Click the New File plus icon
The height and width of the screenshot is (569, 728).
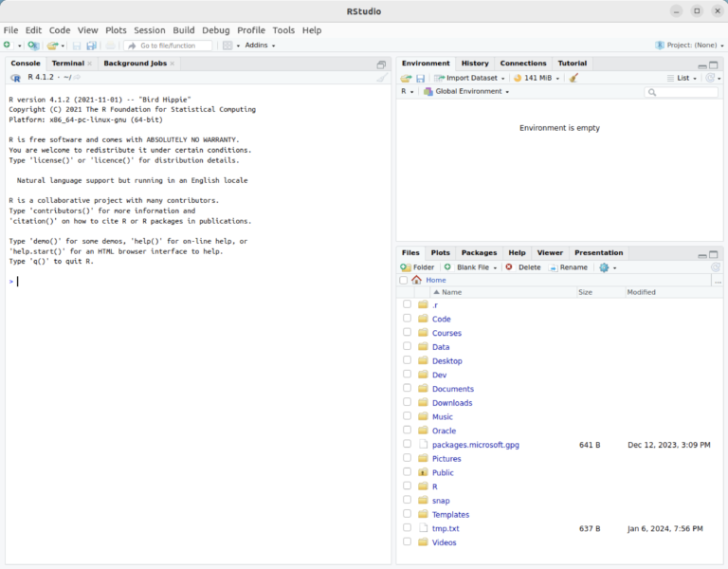tap(7, 46)
